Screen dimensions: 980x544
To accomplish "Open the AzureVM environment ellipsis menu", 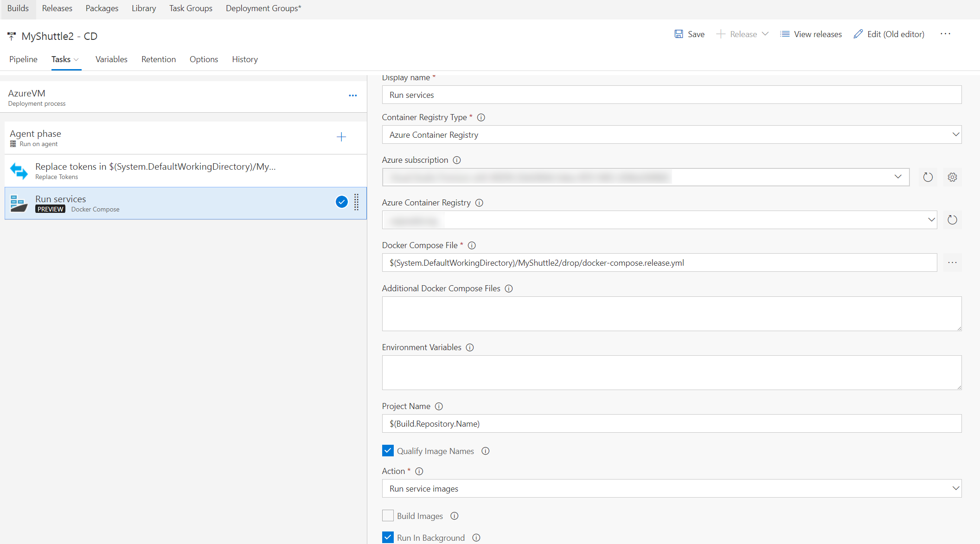I will tap(353, 96).
